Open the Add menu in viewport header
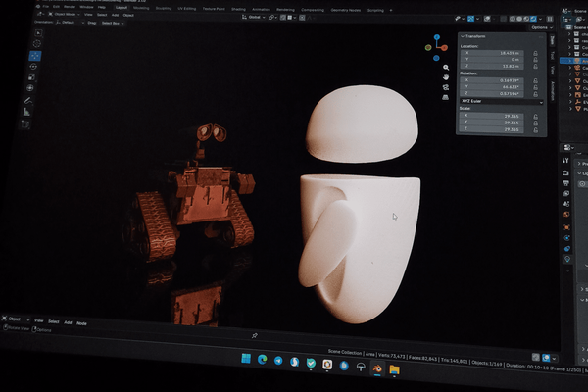Viewport: 588px width, 392px height. (115, 15)
